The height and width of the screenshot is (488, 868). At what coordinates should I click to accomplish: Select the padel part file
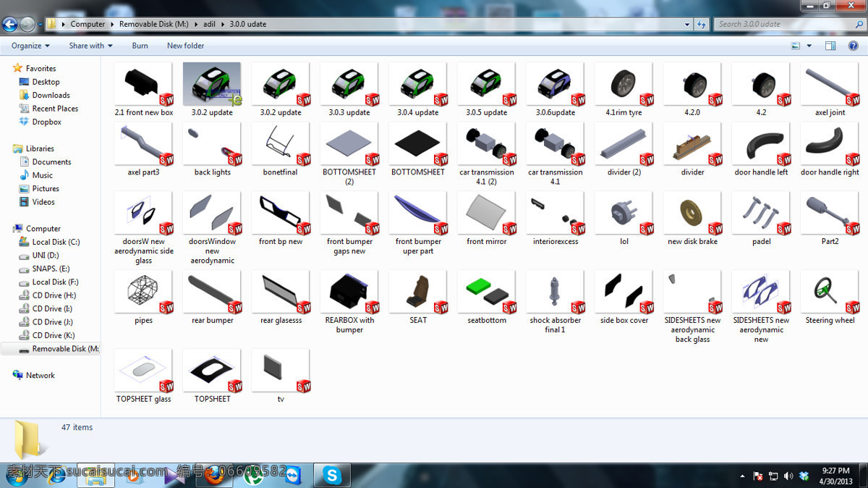coord(761,219)
